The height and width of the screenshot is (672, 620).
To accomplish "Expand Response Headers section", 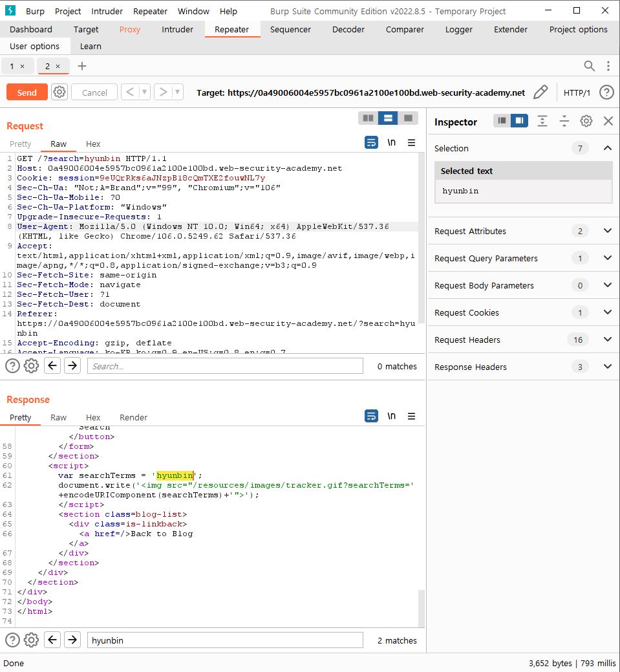I will pyautogui.click(x=607, y=367).
